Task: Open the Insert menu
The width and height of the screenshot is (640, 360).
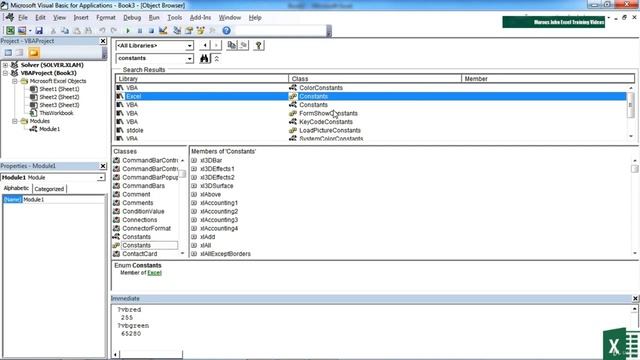Action: pos(81,18)
